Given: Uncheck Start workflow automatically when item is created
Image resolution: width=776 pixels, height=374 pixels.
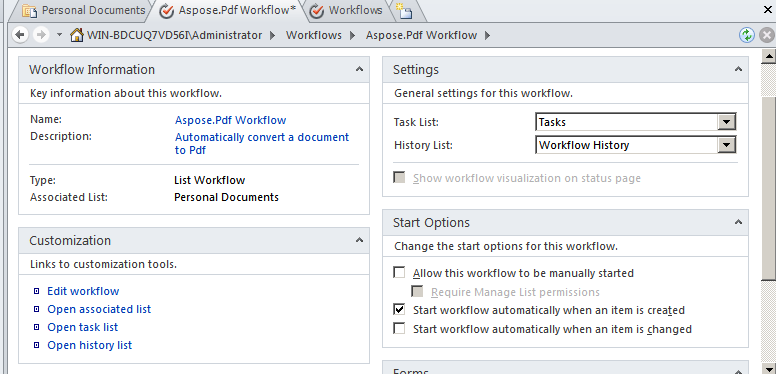Looking at the screenshot, I should (x=399, y=310).
